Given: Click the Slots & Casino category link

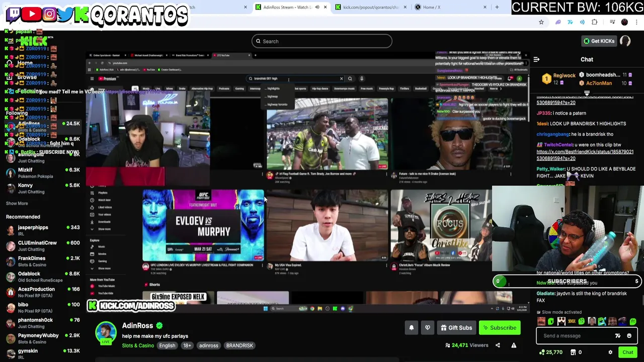Looking at the screenshot, I should (138, 345).
